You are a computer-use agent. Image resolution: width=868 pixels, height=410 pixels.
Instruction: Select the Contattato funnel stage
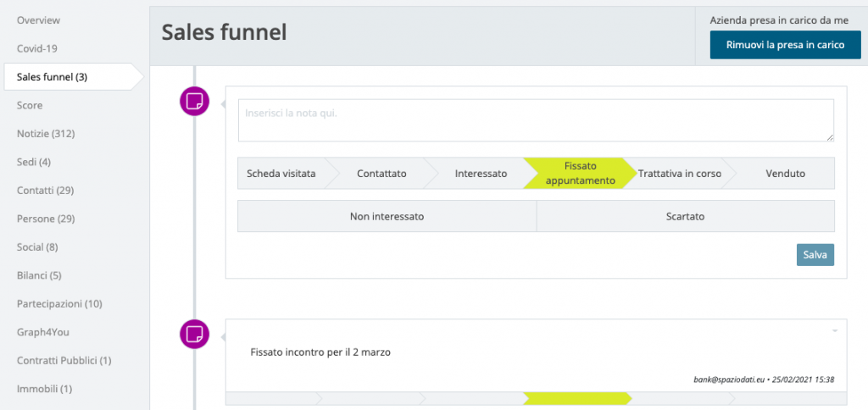(382, 174)
